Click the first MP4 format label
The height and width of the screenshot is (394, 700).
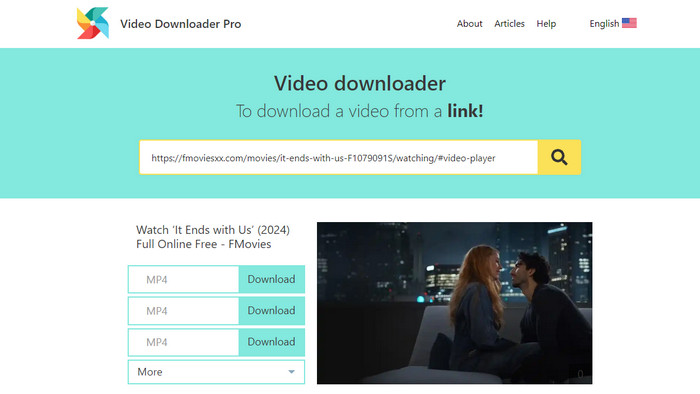click(x=157, y=280)
